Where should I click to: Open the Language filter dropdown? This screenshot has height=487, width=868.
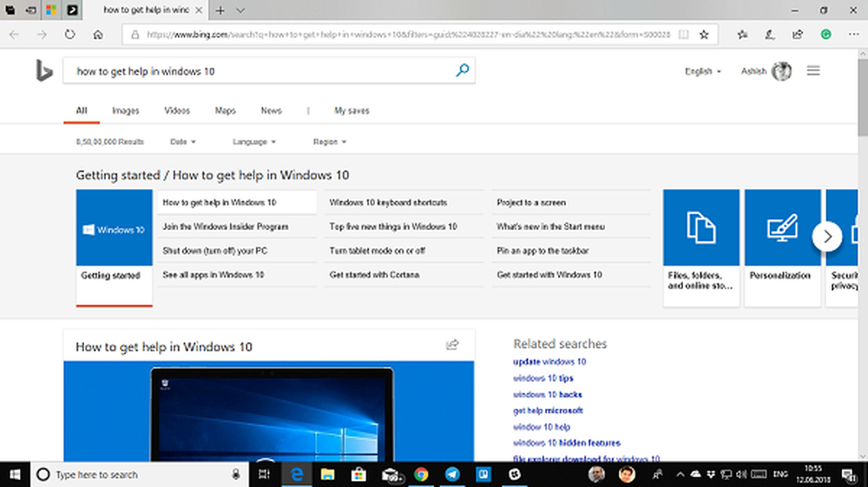pyautogui.click(x=254, y=141)
